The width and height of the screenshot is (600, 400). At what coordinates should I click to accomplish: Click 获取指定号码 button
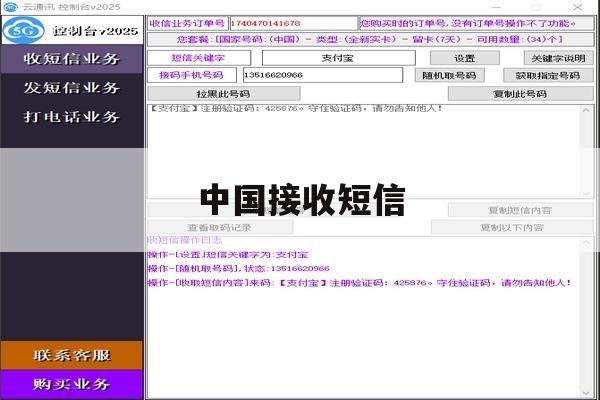pos(548,75)
